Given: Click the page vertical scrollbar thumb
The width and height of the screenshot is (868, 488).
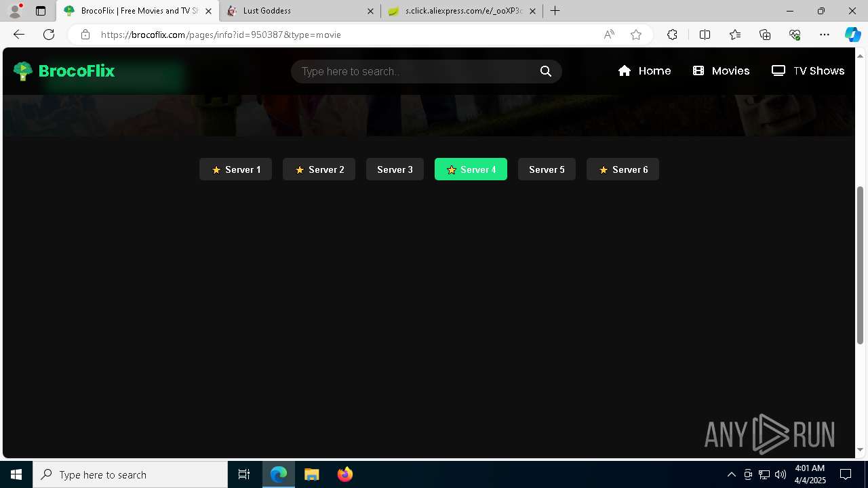Looking at the screenshot, I should (861, 264).
